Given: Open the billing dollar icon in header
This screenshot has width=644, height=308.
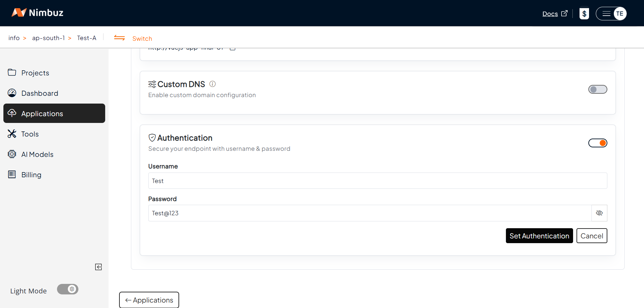Looking at the screenshot, I should pos(584,14).
